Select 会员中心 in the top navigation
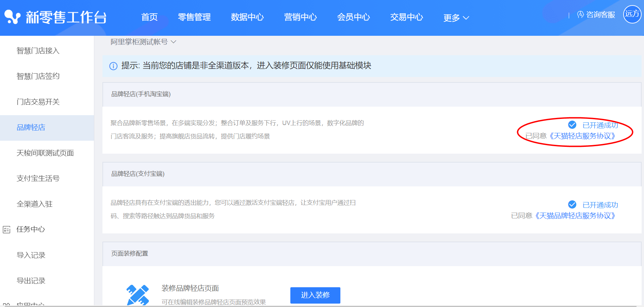 [x=354, y=17]
